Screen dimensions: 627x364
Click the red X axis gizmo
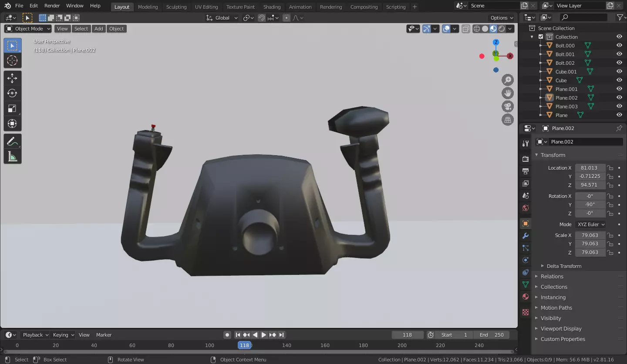coord(510,56)
